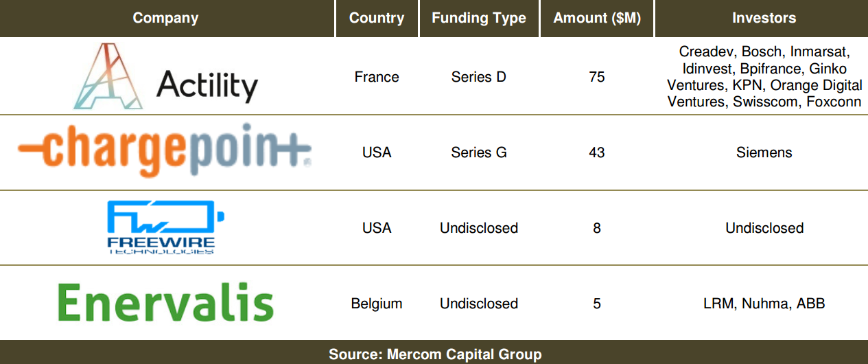Select the Country column header

377,19
